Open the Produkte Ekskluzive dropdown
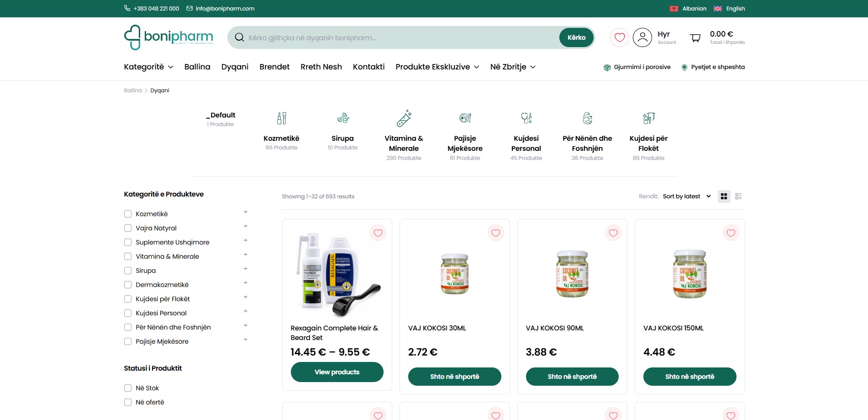 tap(437, 67)
